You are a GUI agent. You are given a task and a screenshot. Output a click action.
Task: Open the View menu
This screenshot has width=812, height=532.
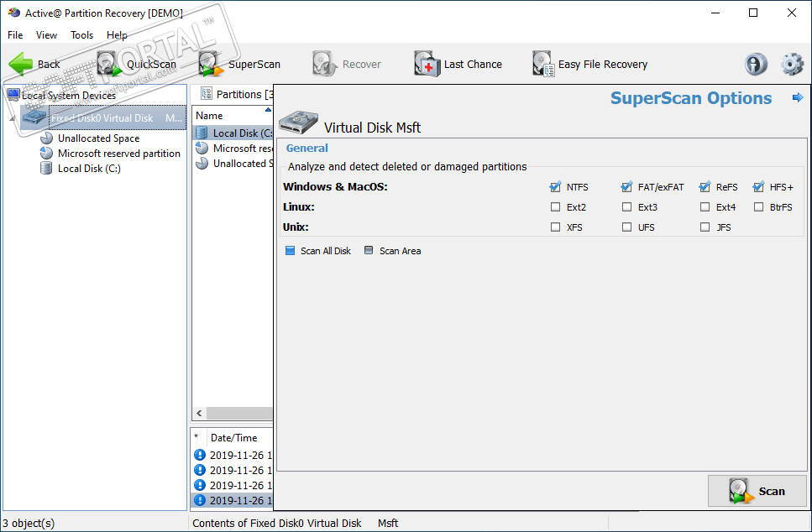click(46, 35)
